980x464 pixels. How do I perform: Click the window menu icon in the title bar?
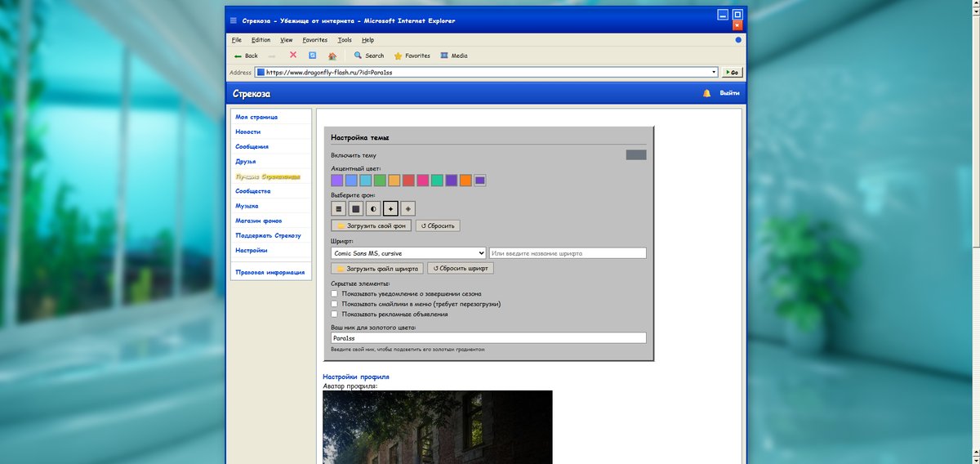[x=234, y=20]
